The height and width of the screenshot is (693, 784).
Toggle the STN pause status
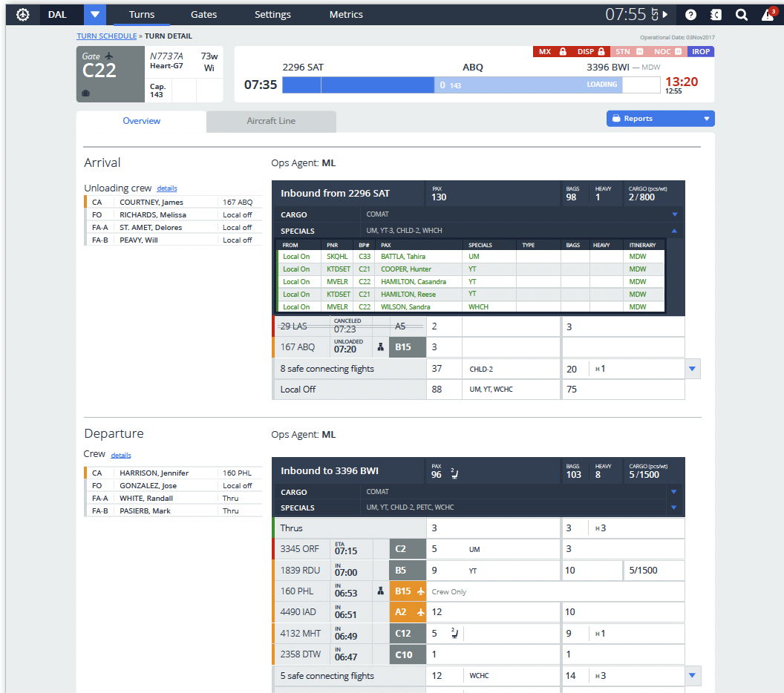click(x=627, y=52)
